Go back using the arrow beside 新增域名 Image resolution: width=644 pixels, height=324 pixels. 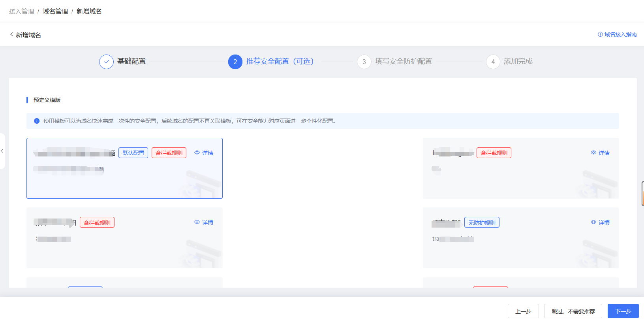pos(11,34)
